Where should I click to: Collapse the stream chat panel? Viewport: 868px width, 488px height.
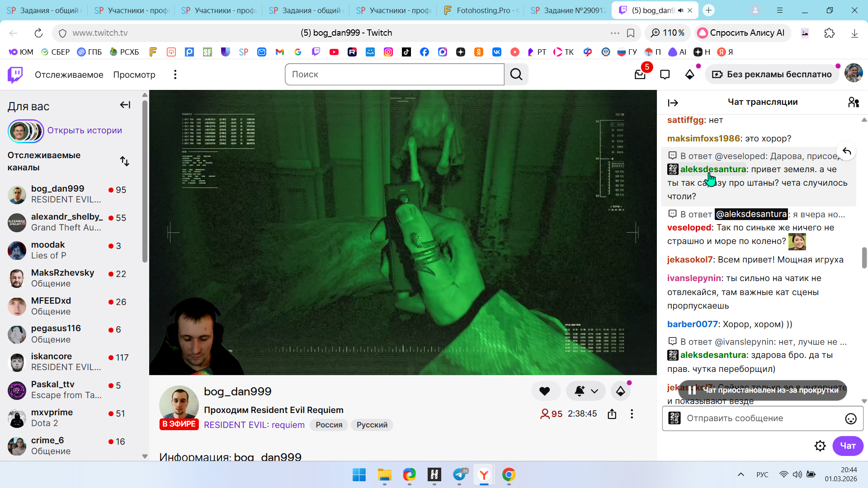(673, 103)
